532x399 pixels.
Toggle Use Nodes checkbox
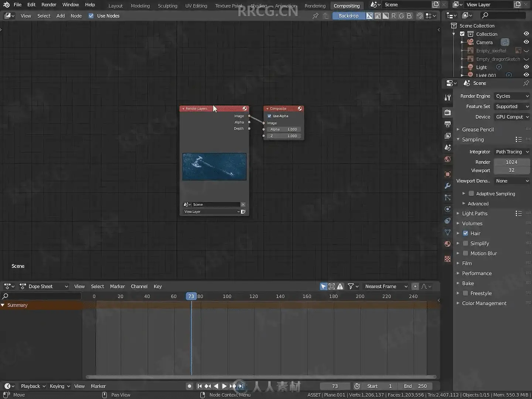tap(91, 16)
